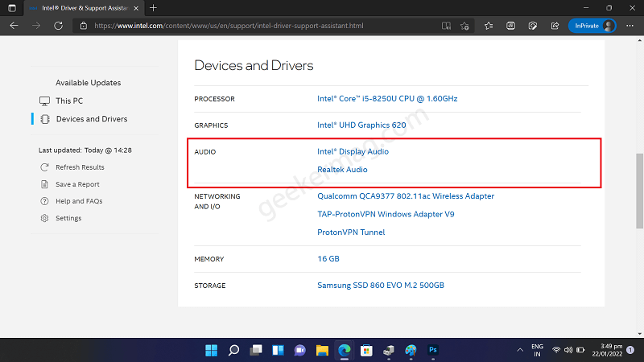
Task: Show hidden system tray icons
Action: 520,350
